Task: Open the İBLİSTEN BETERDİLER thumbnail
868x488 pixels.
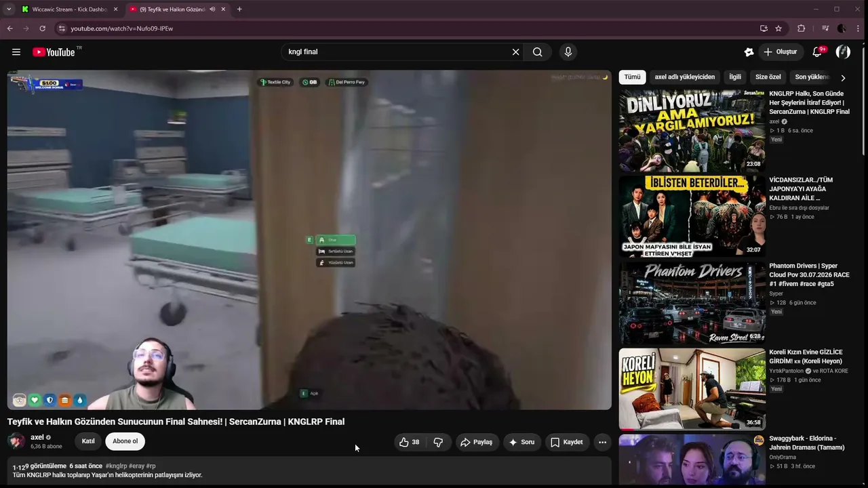Action: [x=692, y=216]
